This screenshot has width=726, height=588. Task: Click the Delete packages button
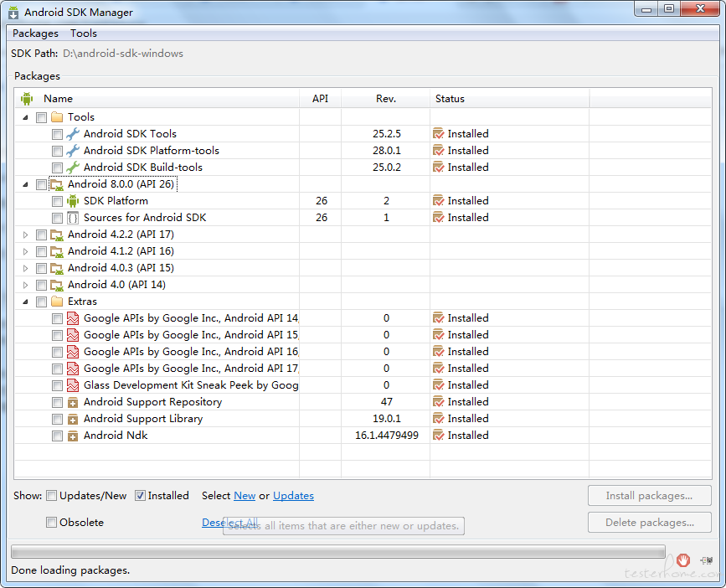pyautogui.click(x=650, y=523)
